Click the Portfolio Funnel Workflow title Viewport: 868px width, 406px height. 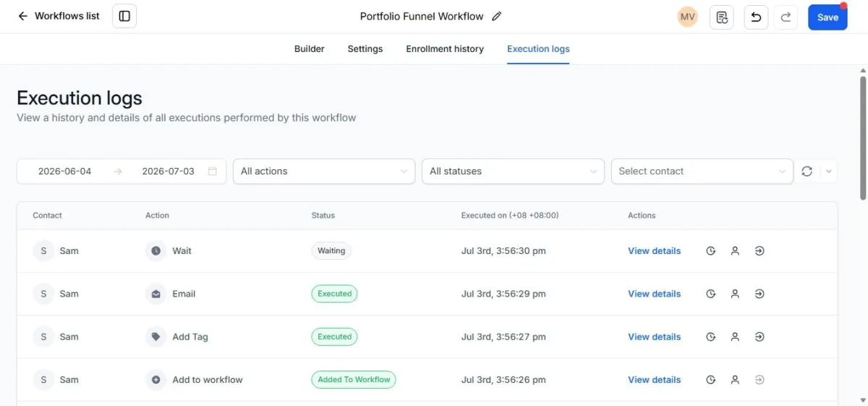click(422, 16)
